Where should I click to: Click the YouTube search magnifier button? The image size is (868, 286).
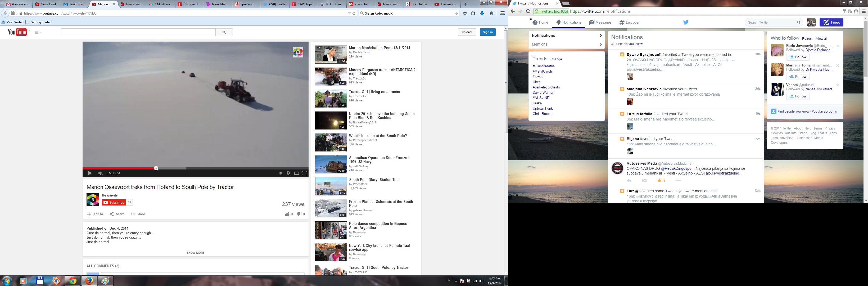(224, 32)
